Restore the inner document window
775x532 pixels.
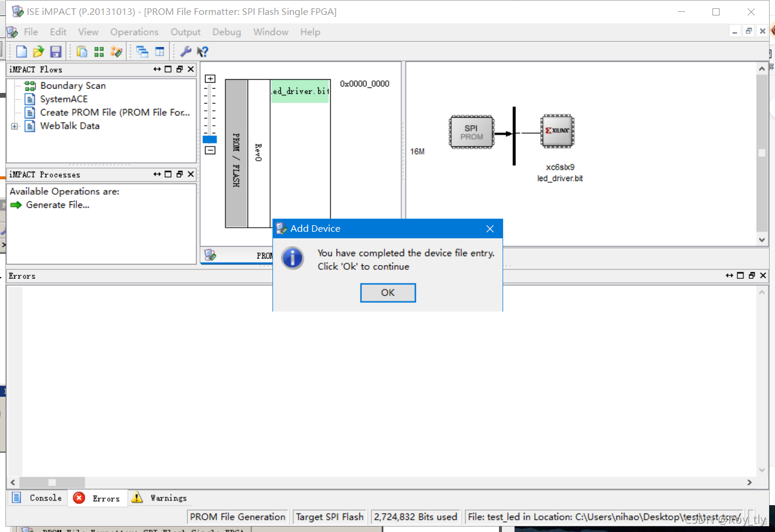[x=749, y=32]
